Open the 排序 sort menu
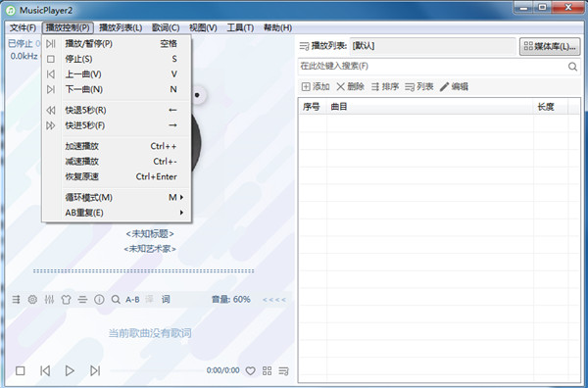 385,87
